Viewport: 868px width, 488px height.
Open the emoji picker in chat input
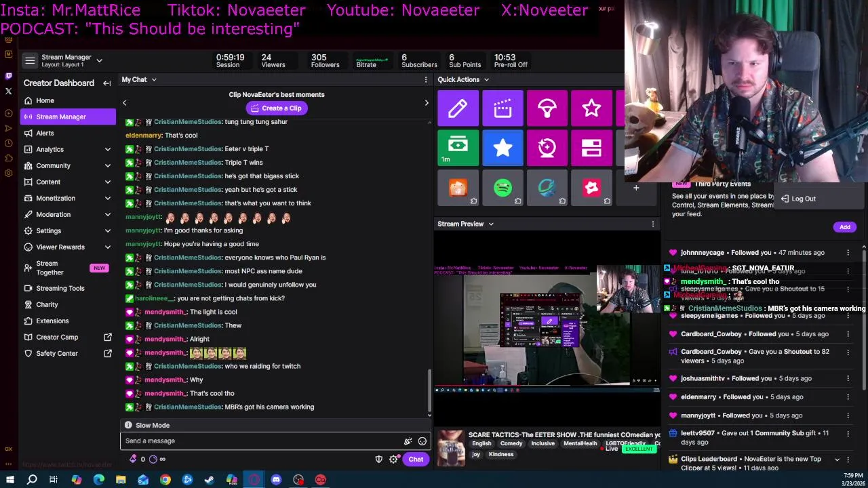point(422,441)
